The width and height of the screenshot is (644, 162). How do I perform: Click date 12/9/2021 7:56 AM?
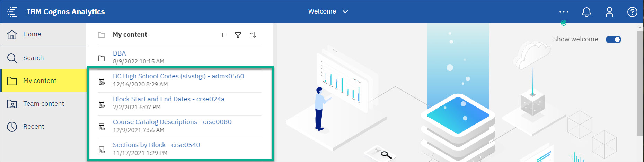click(x=139, y=130)
